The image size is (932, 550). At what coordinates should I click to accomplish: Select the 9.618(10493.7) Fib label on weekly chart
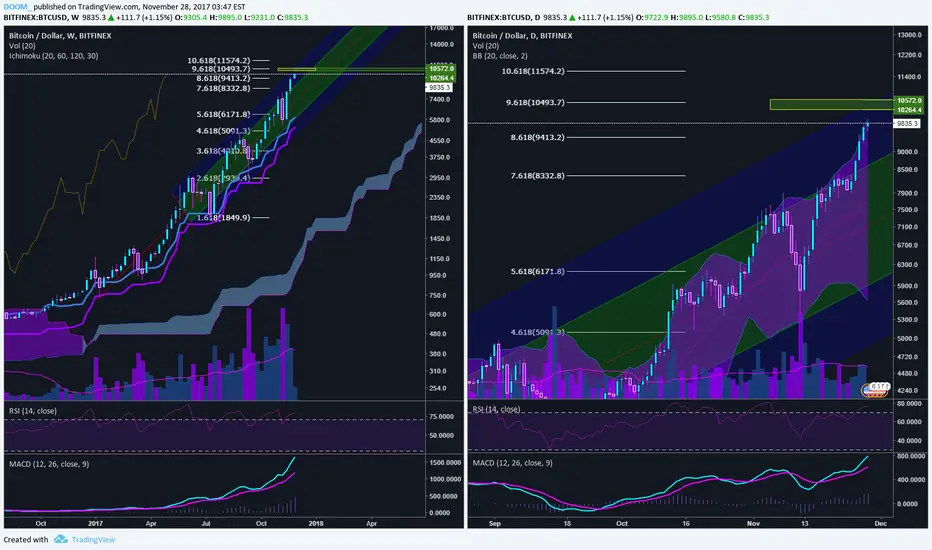pos(221,69)
